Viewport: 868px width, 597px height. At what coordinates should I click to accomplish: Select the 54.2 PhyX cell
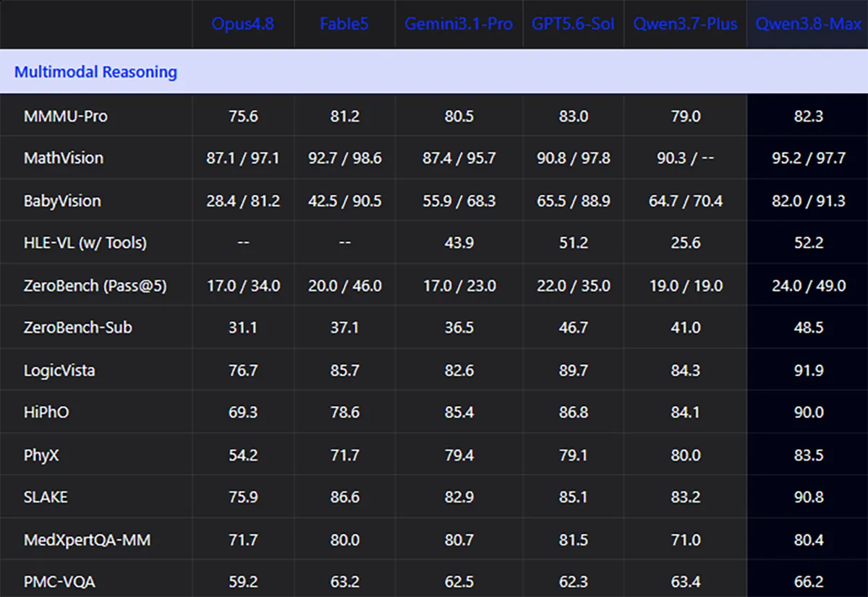click(243, 455)
